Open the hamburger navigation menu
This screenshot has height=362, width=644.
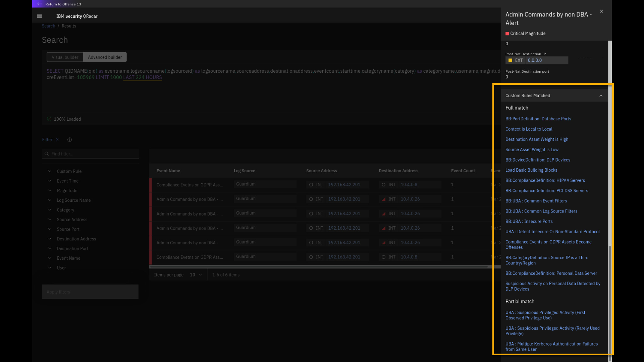pos(39,16)
